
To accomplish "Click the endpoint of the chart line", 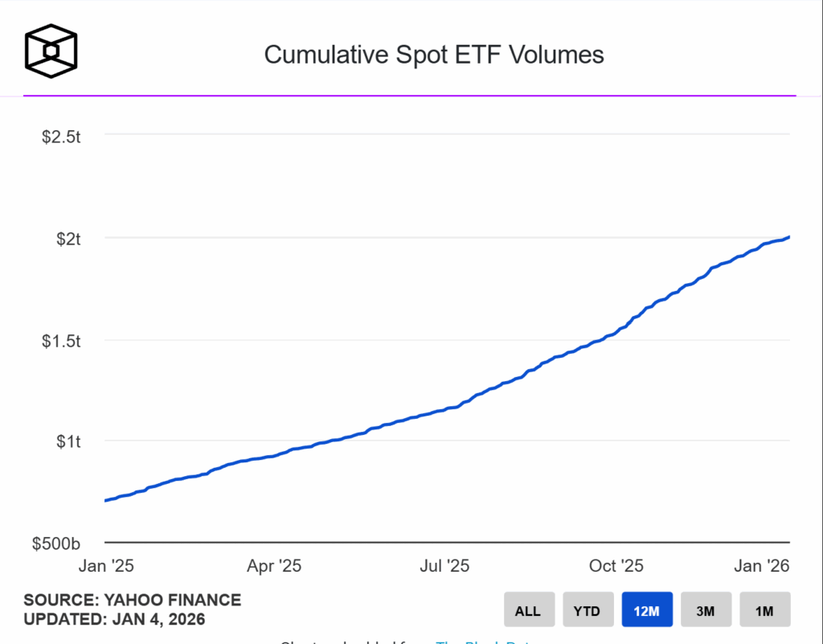I will point(788,237).
